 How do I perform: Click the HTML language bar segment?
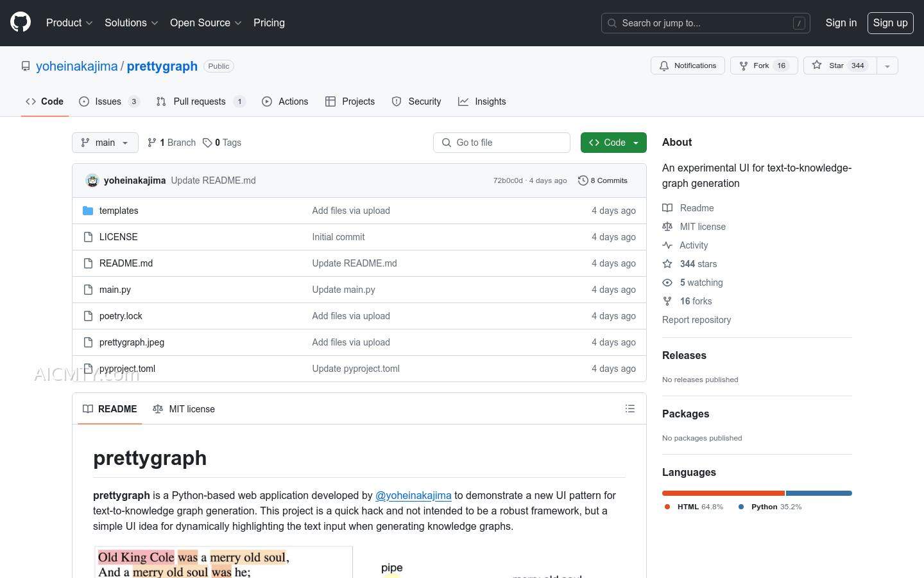pos(723,493)
